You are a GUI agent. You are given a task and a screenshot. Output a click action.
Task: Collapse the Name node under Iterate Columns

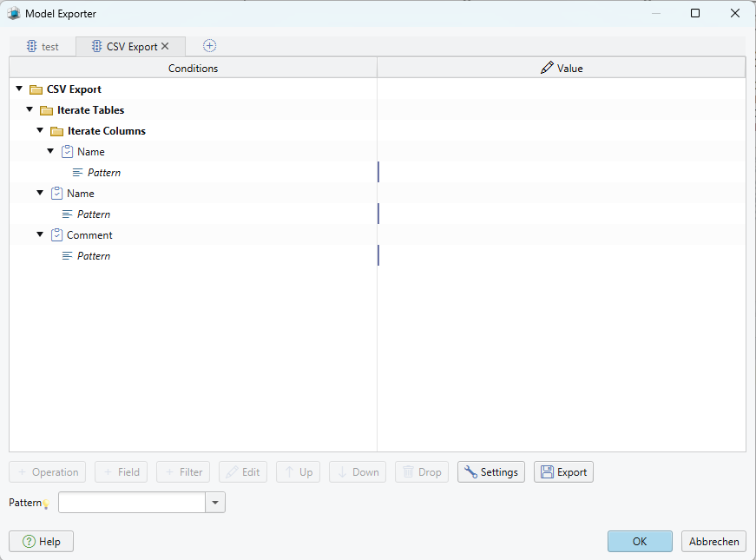click(x=50, y=151)
